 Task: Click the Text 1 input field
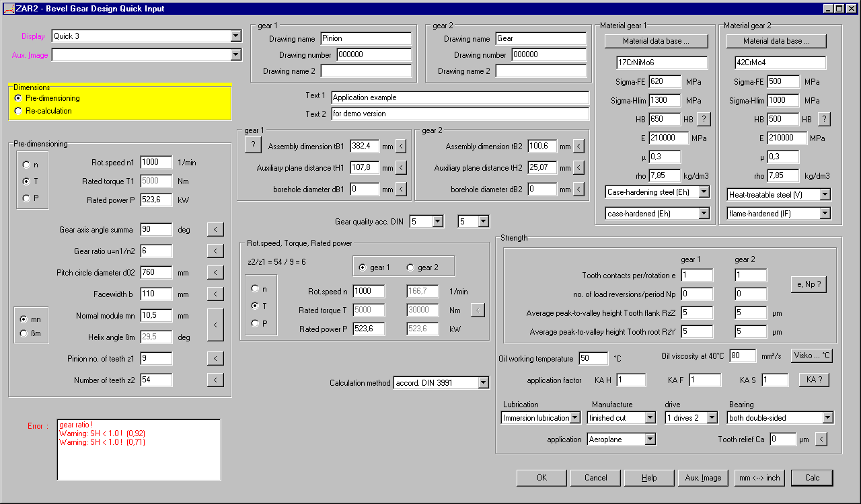pyautogui.click(x=459, y=97)
